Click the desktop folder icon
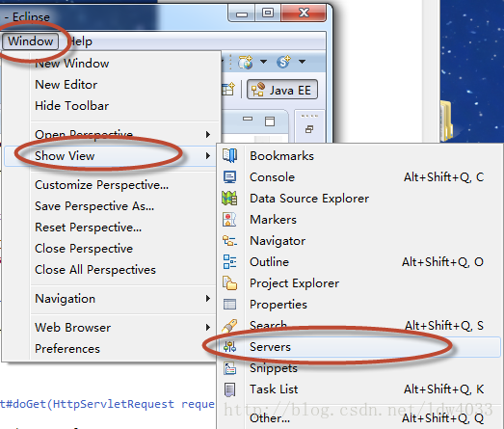Viewport: 504px width, 429px height. coord(446,121)
